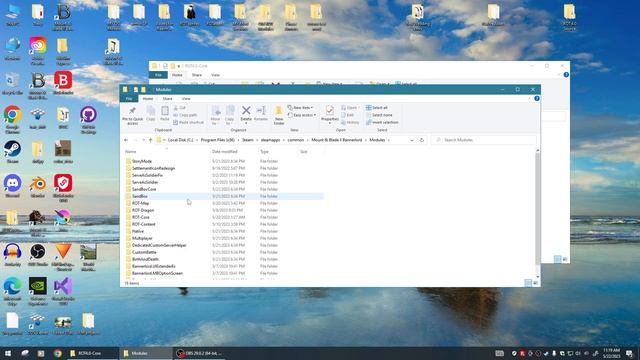This screenshot has width=640, height=360.
Task: Click the Search Modules input field
Action: tap(483, 140)
